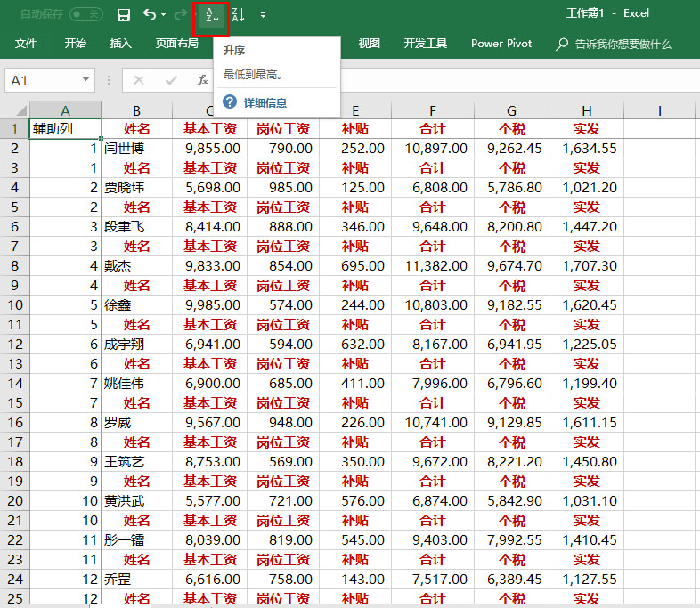The height and width of the screenshot is (608, 700).
Task: Select cell value 11,382.00
Action: click(433, 266)
